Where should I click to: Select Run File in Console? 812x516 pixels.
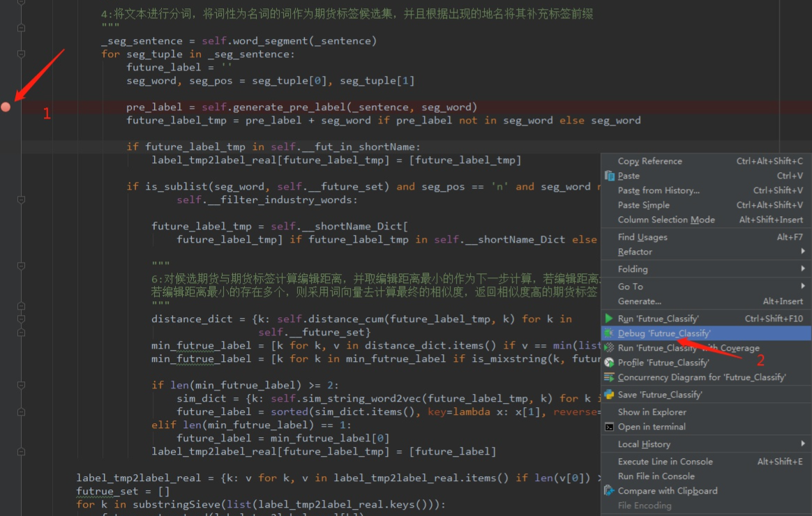tap(656, 476)
